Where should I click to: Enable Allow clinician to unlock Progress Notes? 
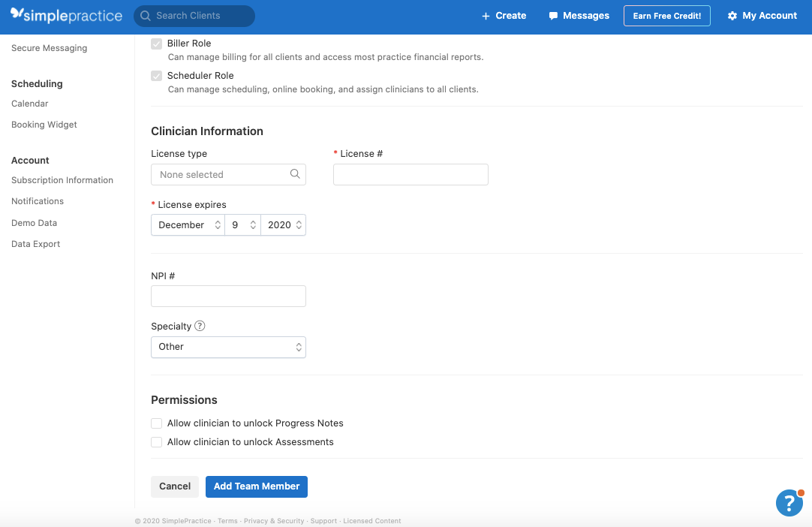point(156,423)
